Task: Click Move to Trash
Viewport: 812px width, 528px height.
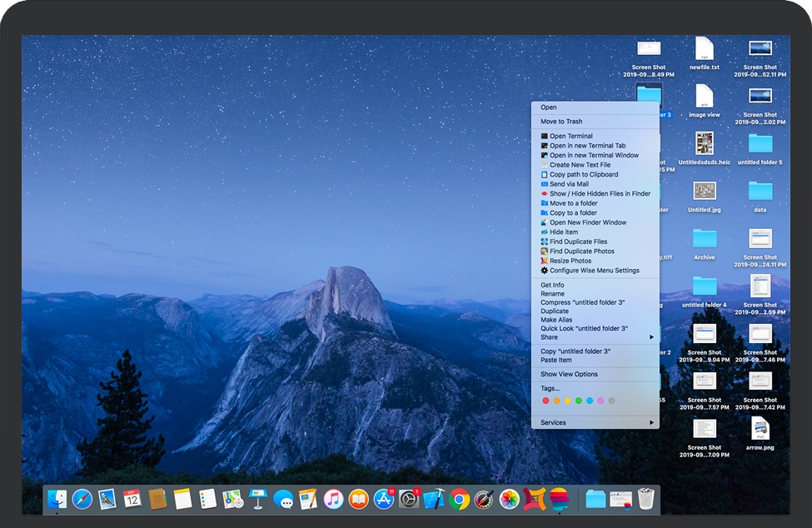Action: [561, 122]
